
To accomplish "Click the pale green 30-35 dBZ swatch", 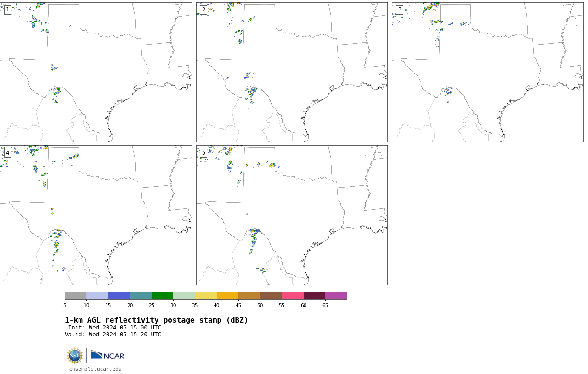I will click(x=184, y=296).
